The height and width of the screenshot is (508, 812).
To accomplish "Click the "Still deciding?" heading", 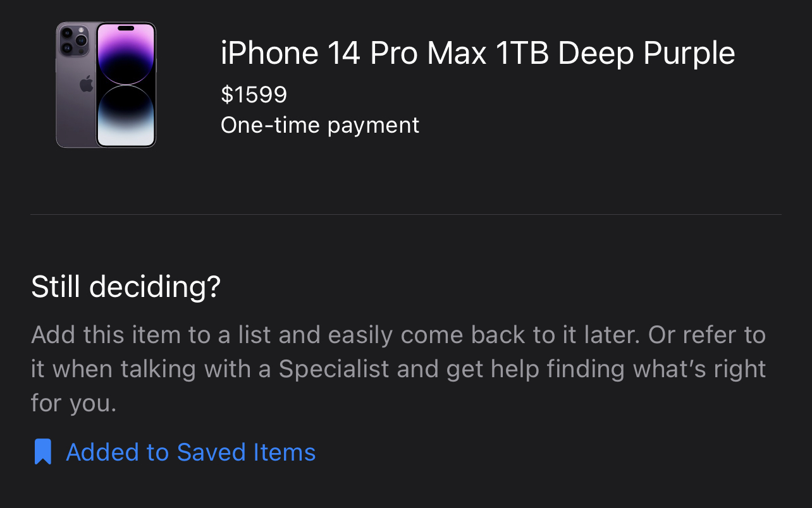I will [x=126, y=287].
